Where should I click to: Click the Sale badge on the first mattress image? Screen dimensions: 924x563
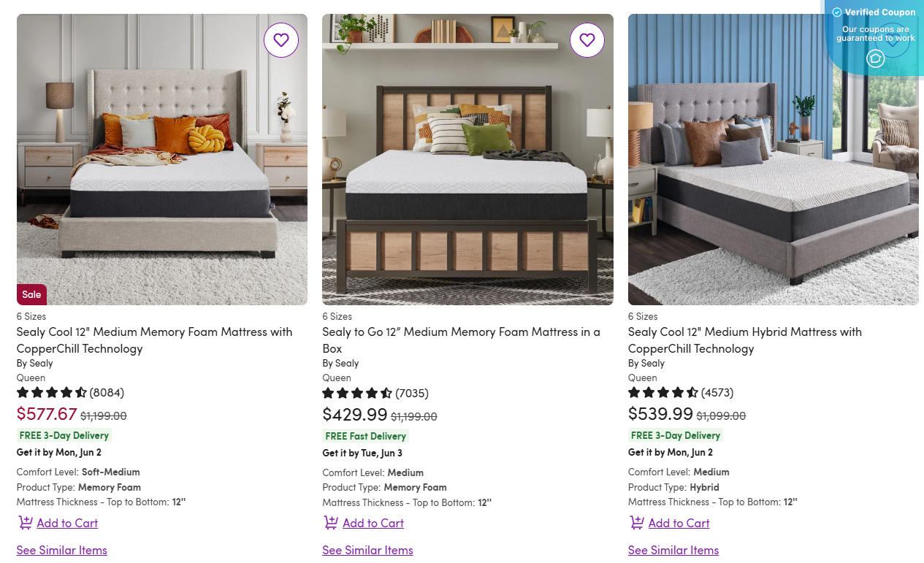tap(31, 294)
